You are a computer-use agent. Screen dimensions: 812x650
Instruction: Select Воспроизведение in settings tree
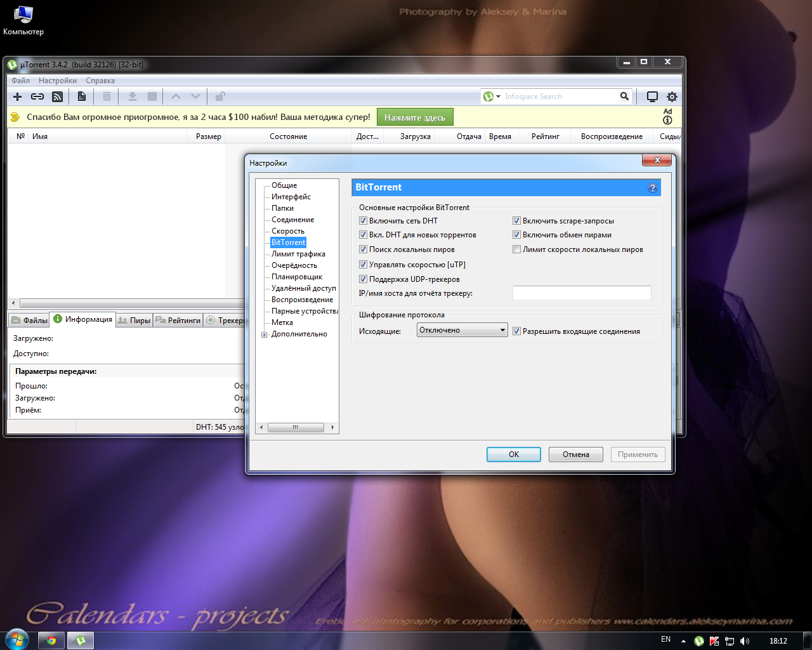click(x=302, y=300)
